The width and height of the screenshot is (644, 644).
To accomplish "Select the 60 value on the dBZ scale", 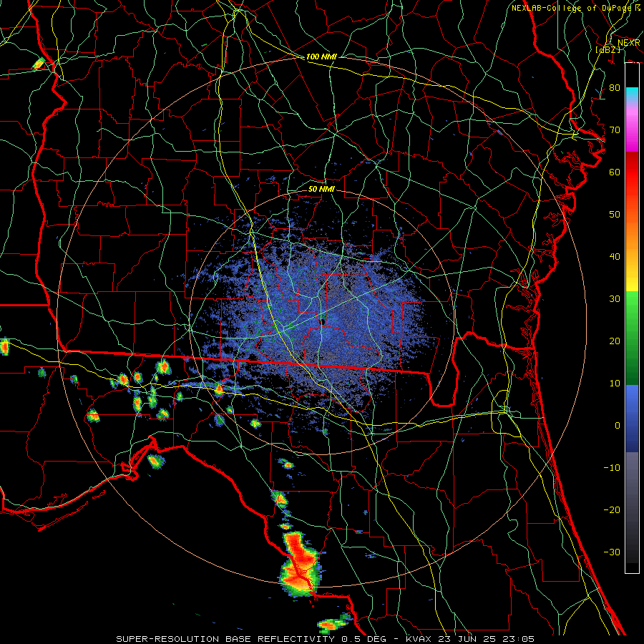I will click(615, 172).
